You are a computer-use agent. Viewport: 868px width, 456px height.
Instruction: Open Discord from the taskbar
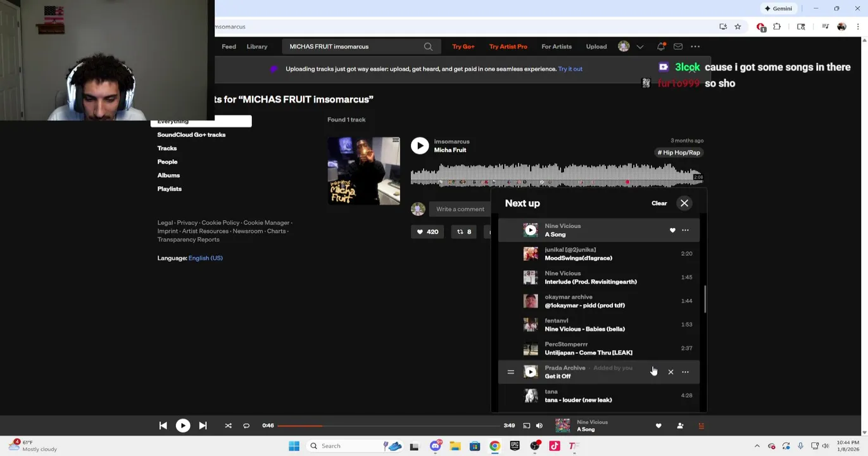pos(435,446)
